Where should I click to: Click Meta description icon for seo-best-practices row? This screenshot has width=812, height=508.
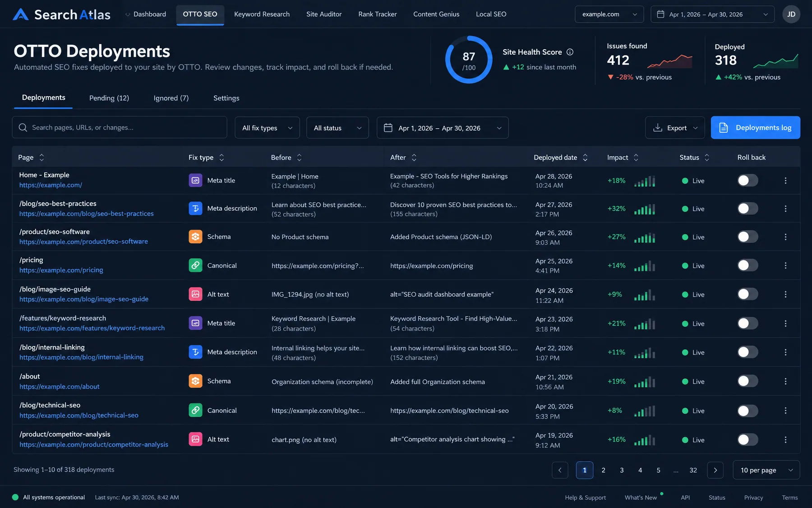[x=195, y=208]
